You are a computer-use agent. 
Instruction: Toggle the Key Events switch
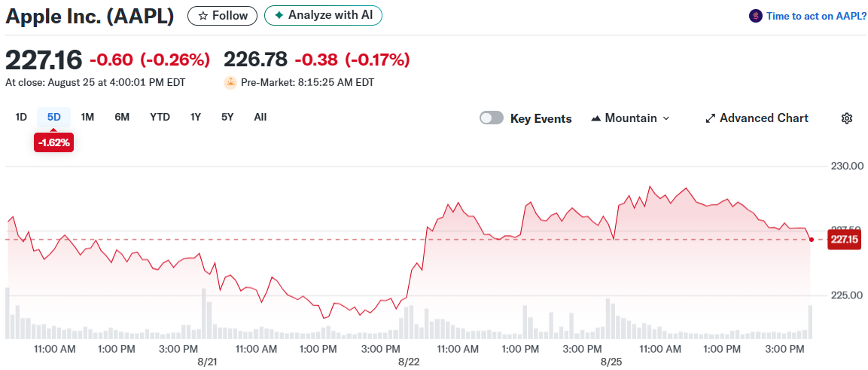pos(492,118)
